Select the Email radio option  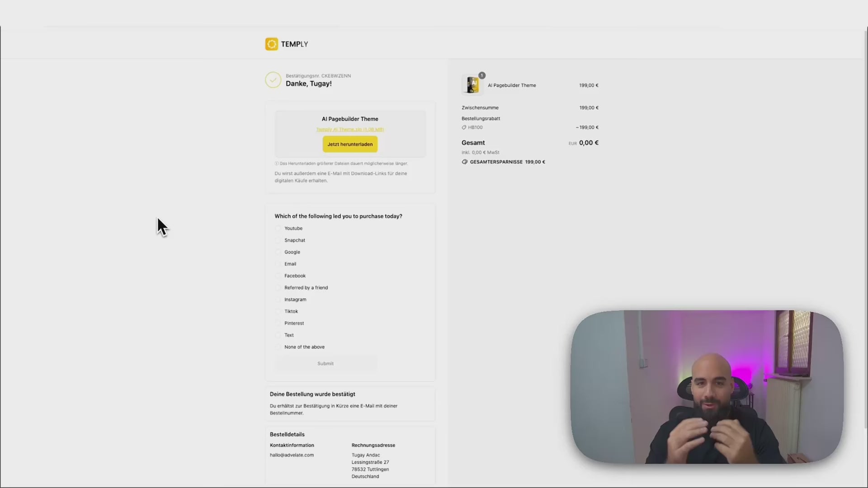click(278, 264)
